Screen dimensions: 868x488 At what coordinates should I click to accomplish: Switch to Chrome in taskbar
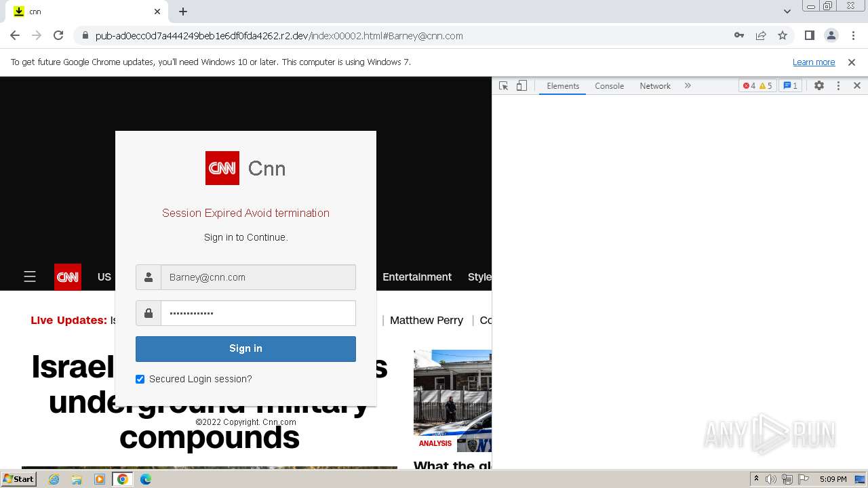point(123,479)
